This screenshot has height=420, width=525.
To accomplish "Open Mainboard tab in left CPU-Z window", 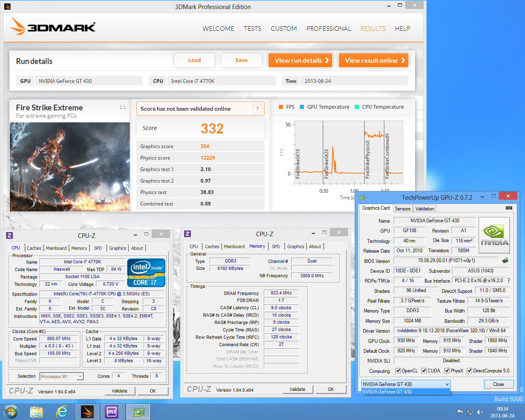I will tap(56, 248).
